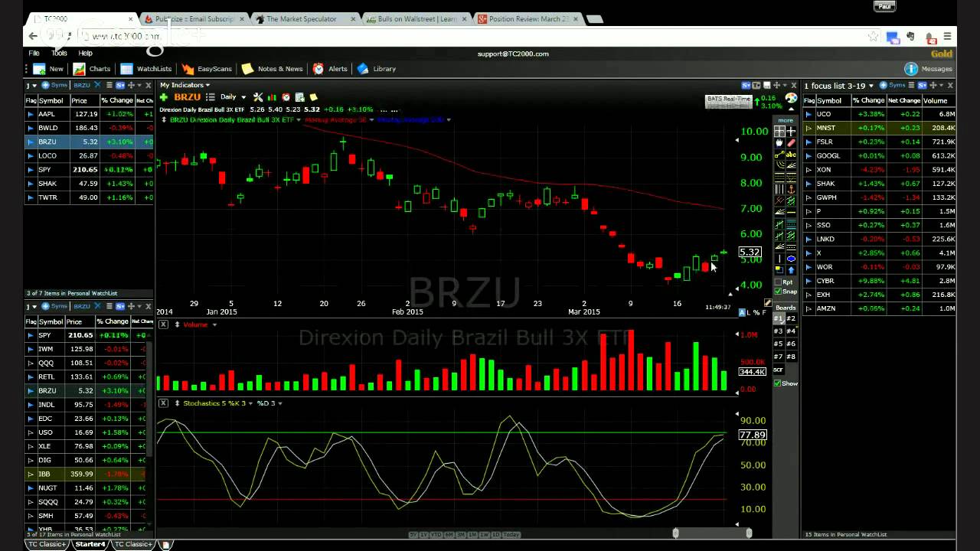Select the anchor drawing tool
The image size is (980, 551).
[x=791, y=190]
